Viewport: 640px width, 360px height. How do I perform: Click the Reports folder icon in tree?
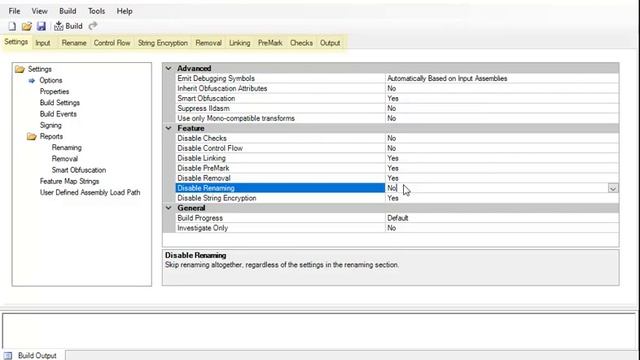point(32,136)
